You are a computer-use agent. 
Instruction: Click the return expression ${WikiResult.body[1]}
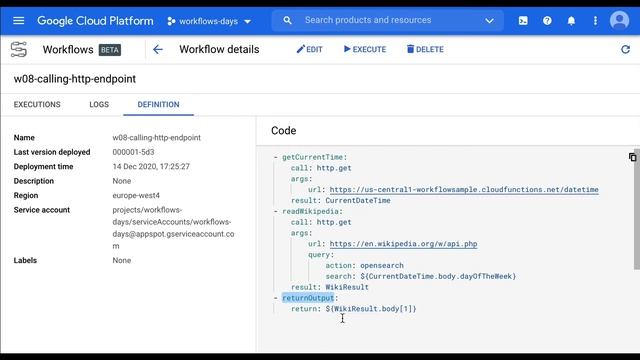(x=371, y=309)
